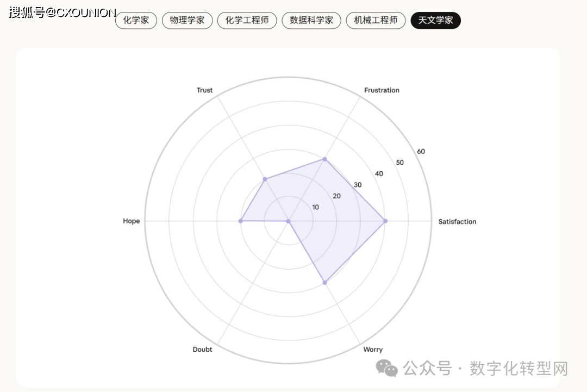The height and width of the screenshot is (392, 587).
Task: Click the Worry data point on the chart
Action: (x=325, y=283)
